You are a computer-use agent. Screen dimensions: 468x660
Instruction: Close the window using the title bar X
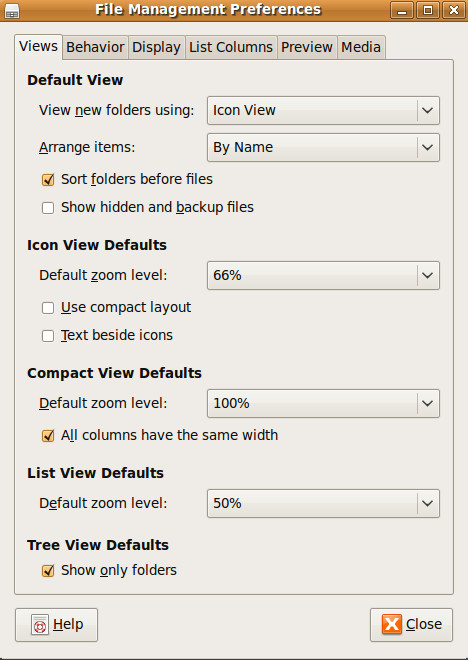point(454,10)
